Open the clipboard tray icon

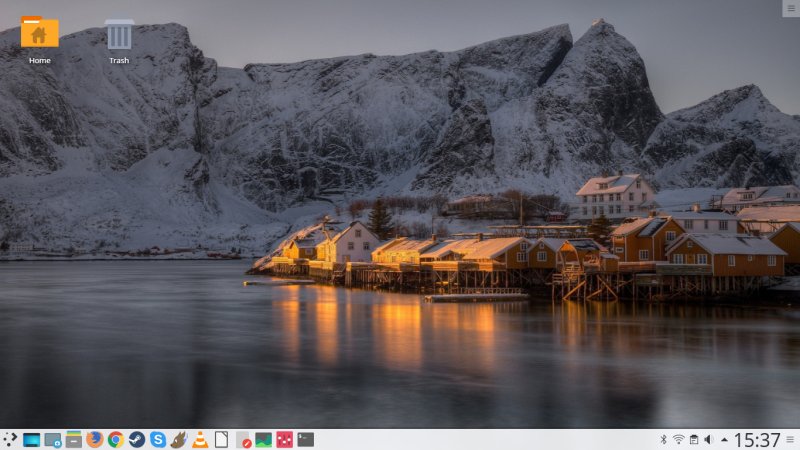[693, 439]
